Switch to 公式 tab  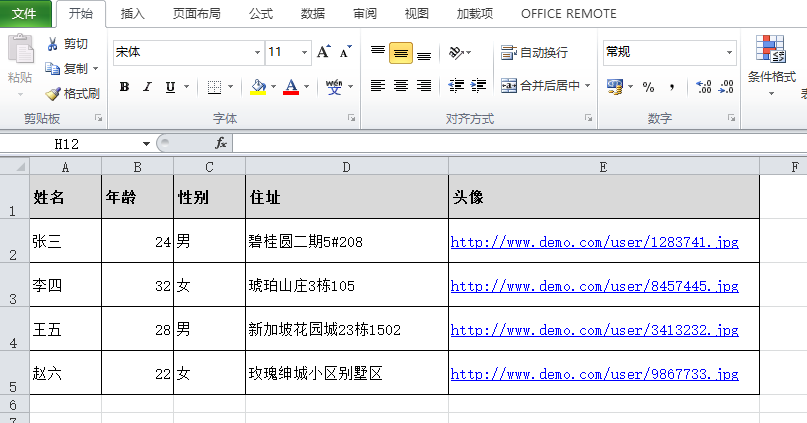point(261,14)
